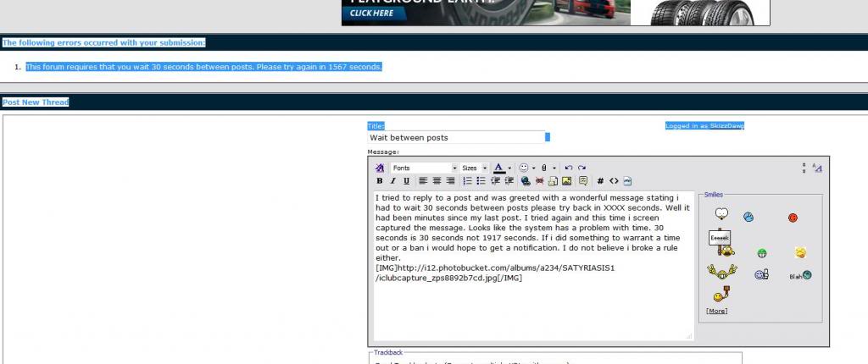
Task: Click the 30 seconds between posts error
Action: [x=203, y=67]
